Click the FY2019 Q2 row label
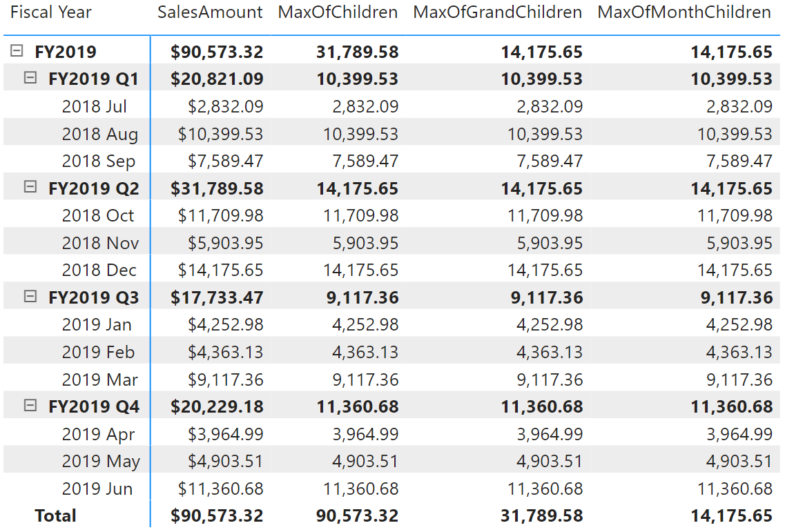 pyautogui.click(x=94, y=188)
